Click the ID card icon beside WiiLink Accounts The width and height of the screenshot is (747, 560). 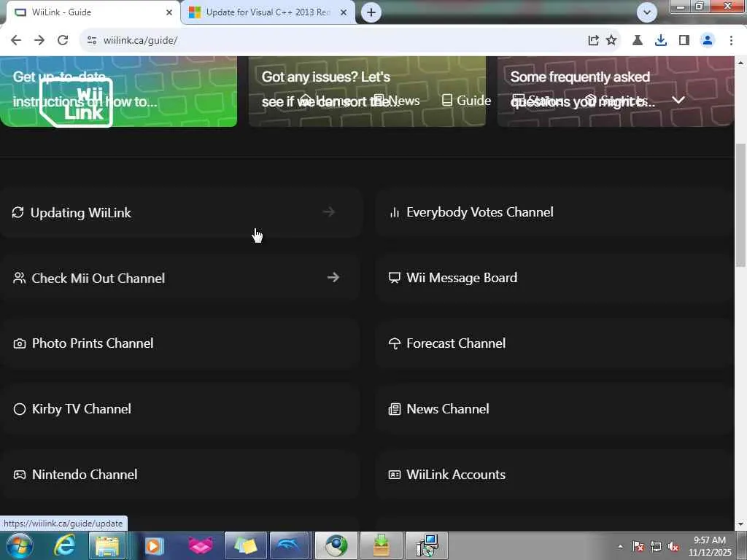395,475
